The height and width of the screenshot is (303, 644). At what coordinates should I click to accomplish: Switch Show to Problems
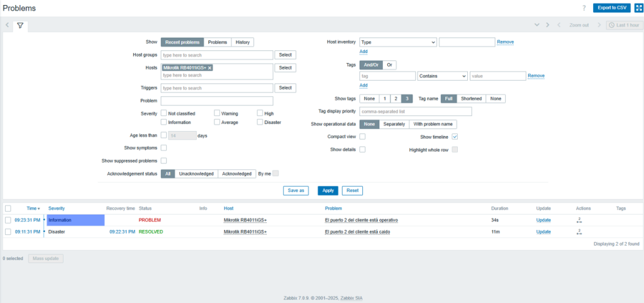217,42
